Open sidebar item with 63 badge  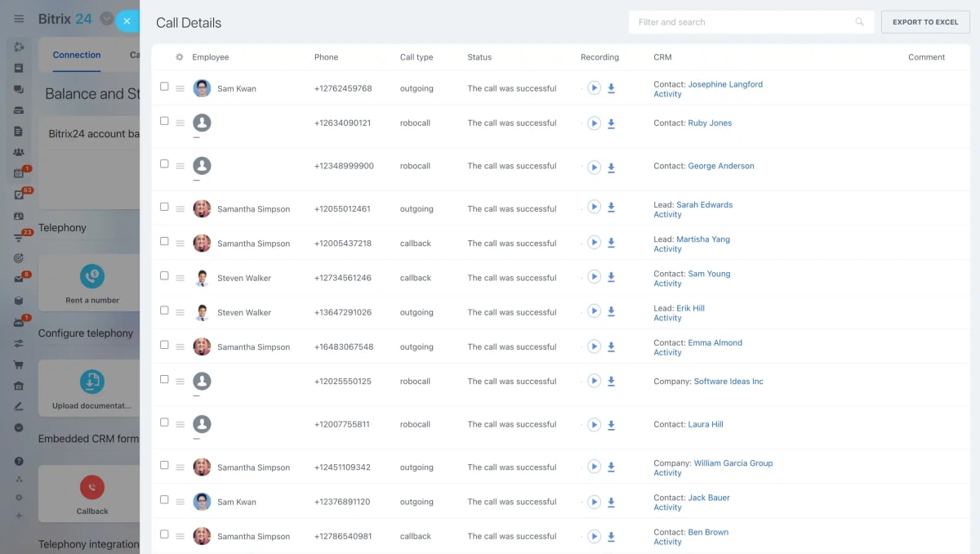point(20,194)
